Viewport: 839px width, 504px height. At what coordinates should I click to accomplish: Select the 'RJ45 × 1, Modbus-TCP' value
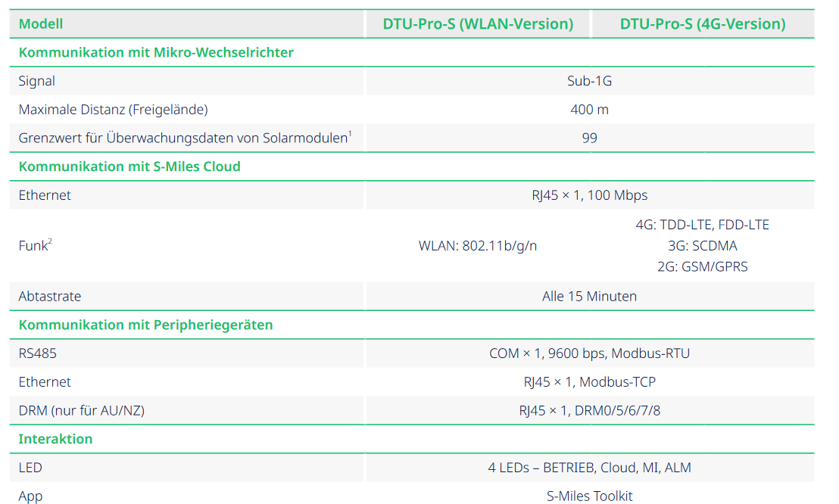pos(589,382)
